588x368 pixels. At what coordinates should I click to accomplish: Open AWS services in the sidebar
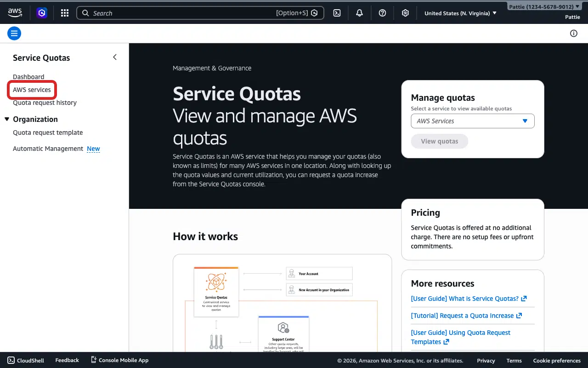pyautogui.click(x=32, y=90)
